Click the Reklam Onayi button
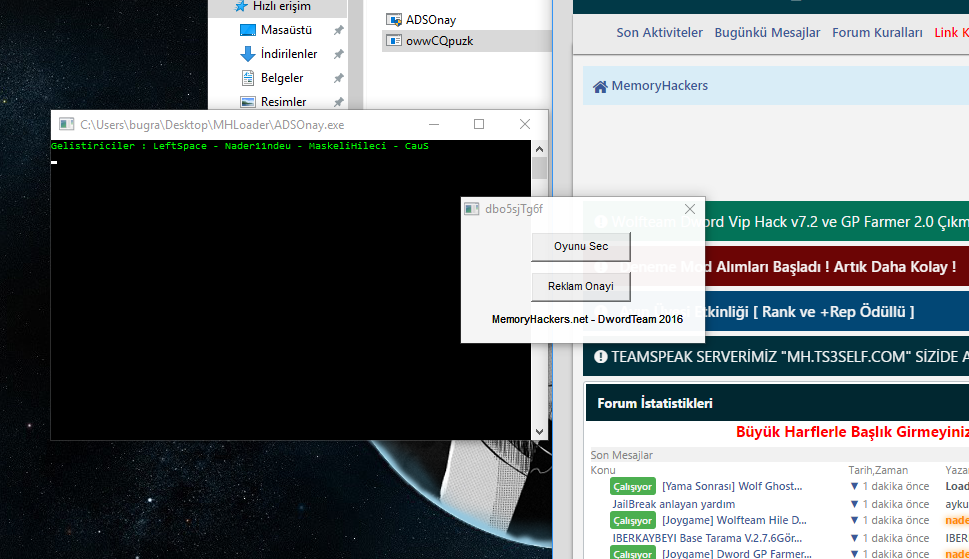Viewport: 969px width, 559px height. pos(581,287)
